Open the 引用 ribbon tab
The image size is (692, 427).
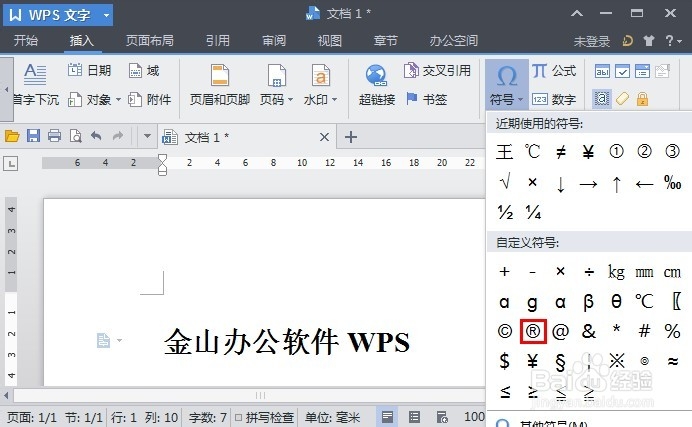click(x=218, y=41)
